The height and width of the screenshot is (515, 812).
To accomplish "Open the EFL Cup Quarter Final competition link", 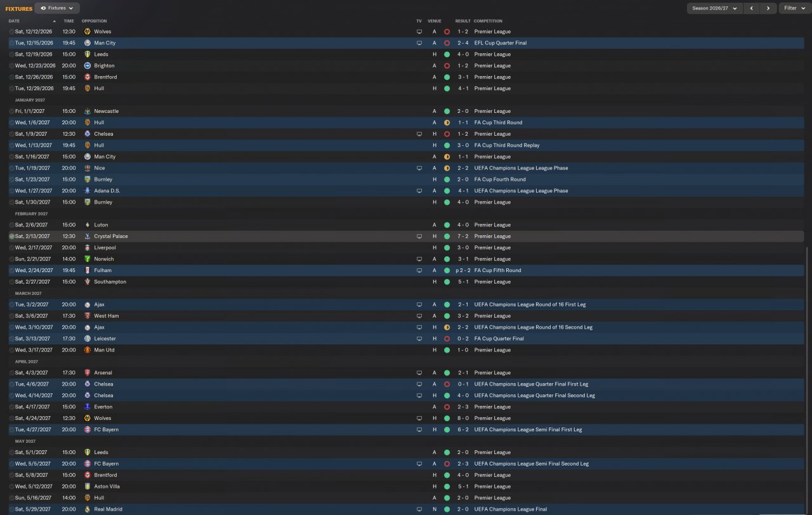I will point(501,43).
